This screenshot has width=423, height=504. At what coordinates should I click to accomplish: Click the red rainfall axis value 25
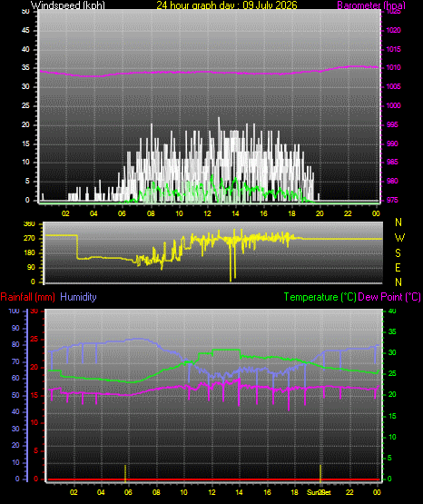[34, 339]
